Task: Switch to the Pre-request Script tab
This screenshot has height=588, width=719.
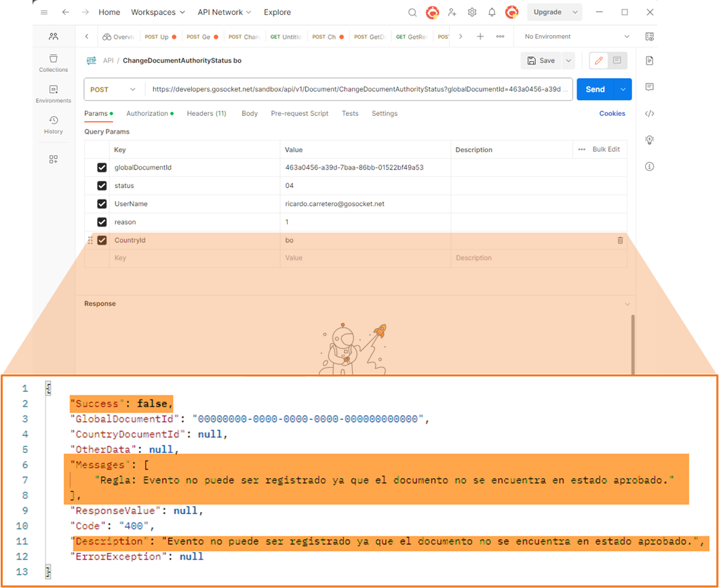Action: 299,114
